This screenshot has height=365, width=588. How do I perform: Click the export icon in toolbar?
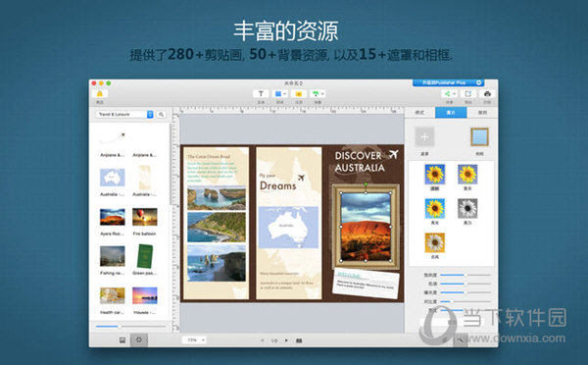468,94
